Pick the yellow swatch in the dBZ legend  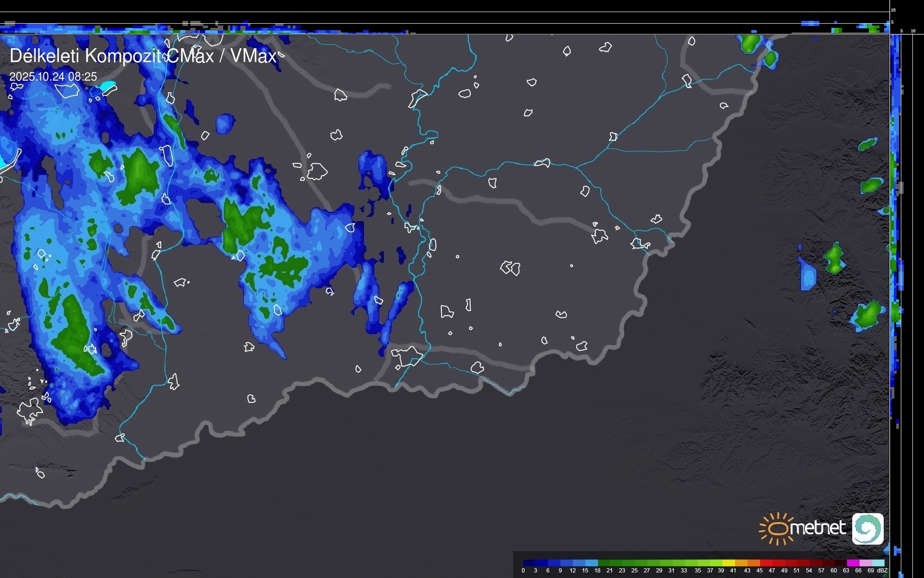729,563
